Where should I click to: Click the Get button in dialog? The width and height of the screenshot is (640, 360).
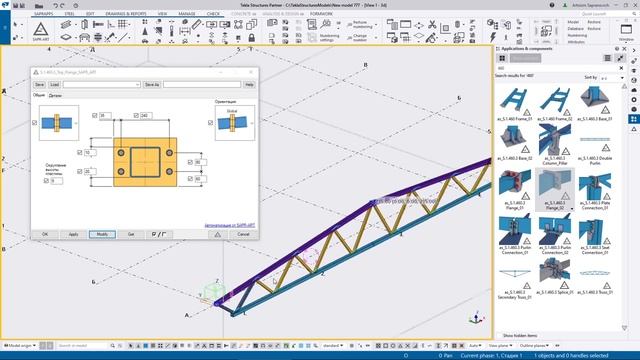coord(131,234)
